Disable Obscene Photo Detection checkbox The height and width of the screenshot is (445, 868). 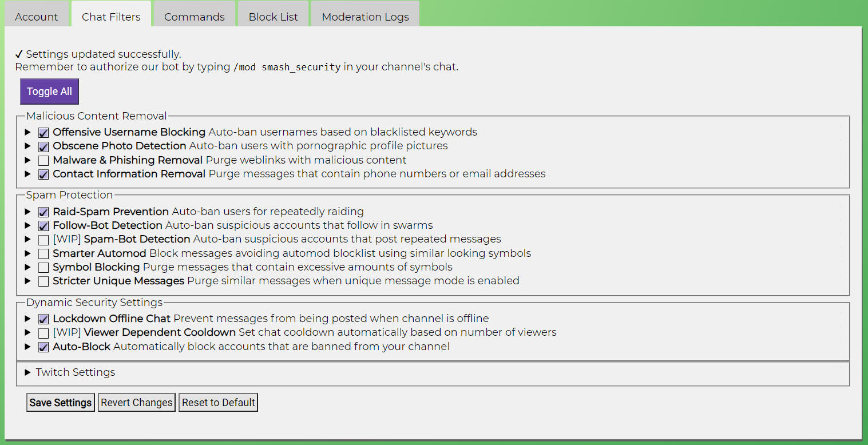click(x=43, y=146)
